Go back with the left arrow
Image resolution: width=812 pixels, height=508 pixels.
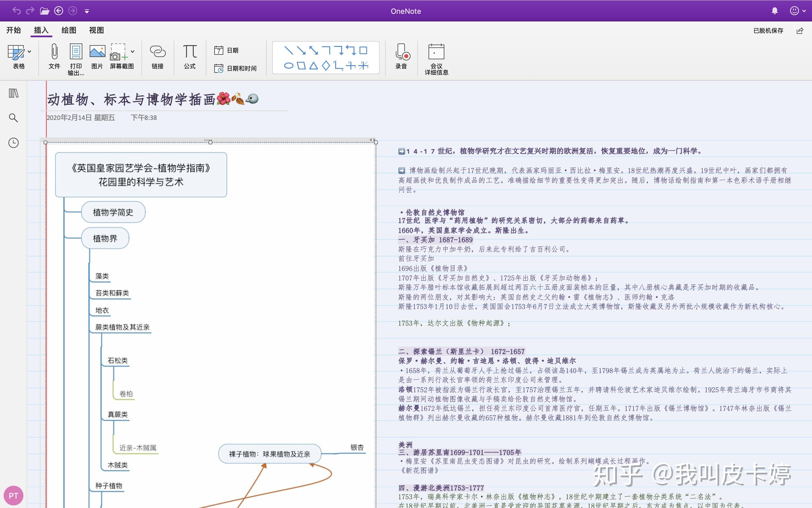59,11
